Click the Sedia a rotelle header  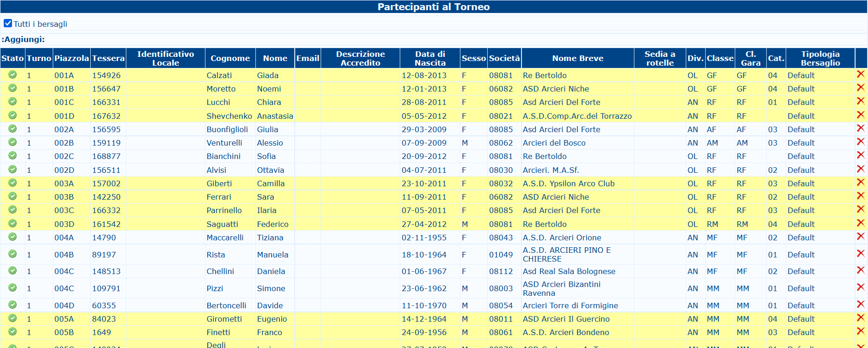660,58
